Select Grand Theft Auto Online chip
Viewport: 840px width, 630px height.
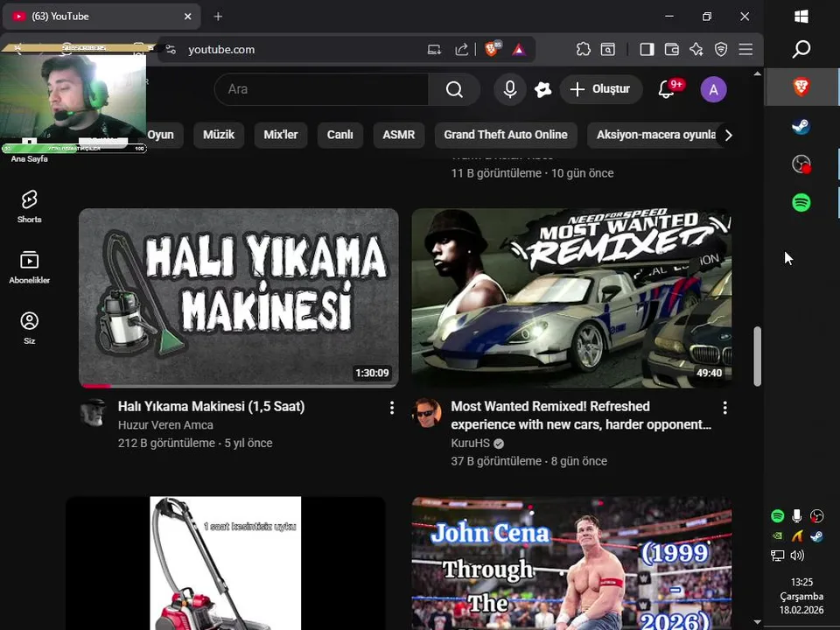pos(506,135)
